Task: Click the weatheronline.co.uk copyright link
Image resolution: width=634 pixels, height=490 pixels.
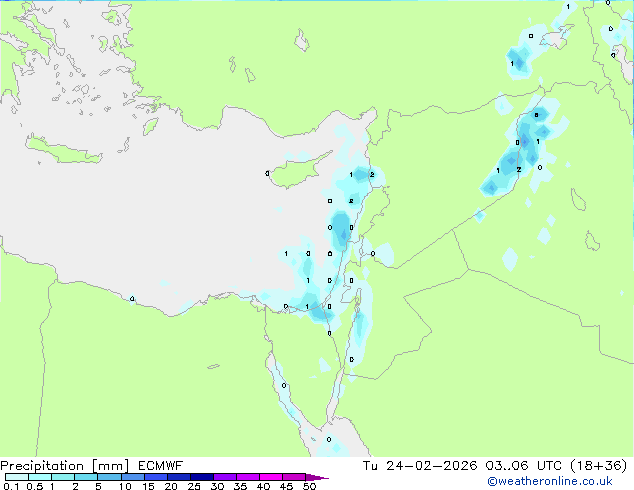Action: click(x=549, y=481)
